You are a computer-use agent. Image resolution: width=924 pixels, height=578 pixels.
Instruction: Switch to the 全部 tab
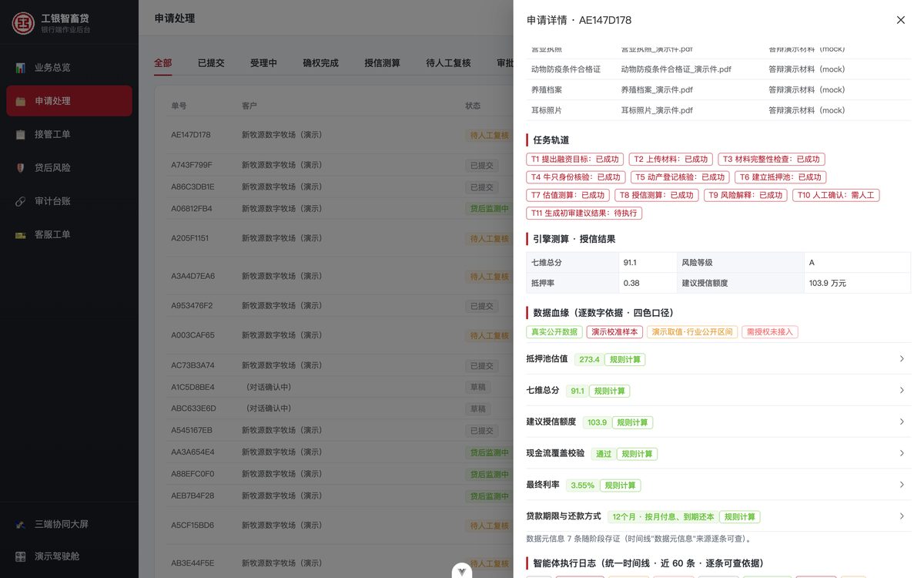(x=163, y=63)
